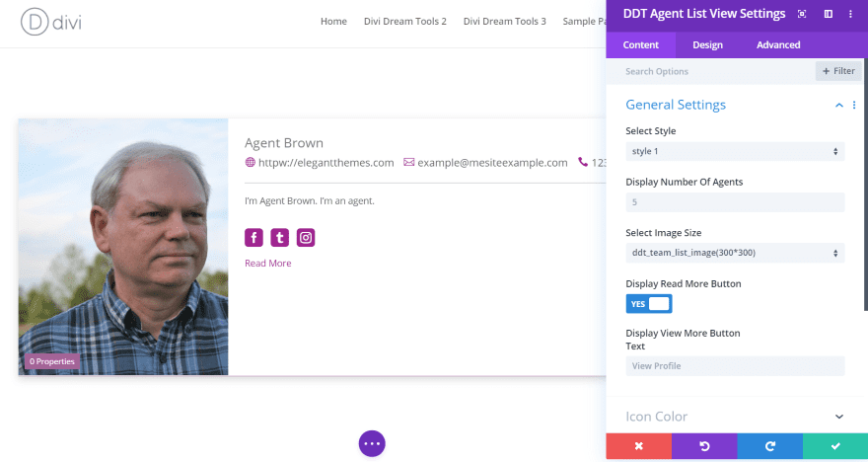The image size is (868, 462).
Task: Click the purple undo arrow button
Action: (704, 446)
